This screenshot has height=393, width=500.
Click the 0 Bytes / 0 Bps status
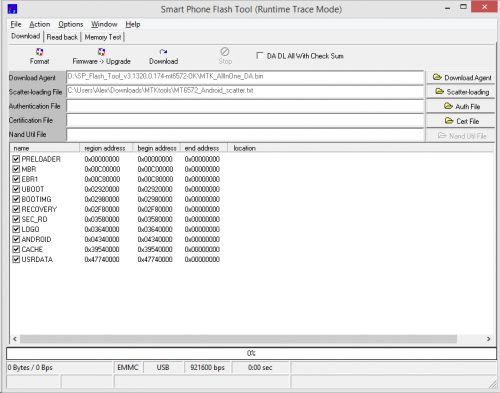pos(59,368)
